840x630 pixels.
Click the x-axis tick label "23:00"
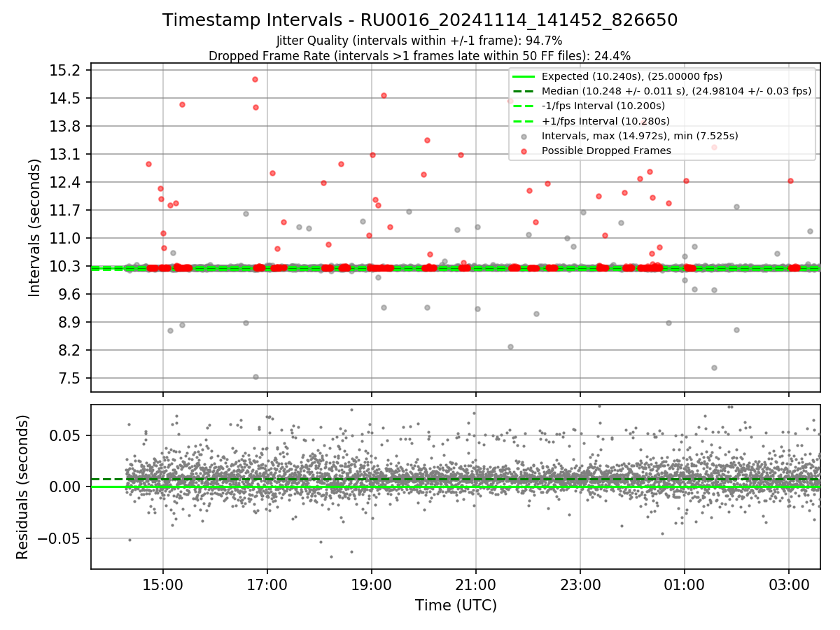tap(580, 587)
